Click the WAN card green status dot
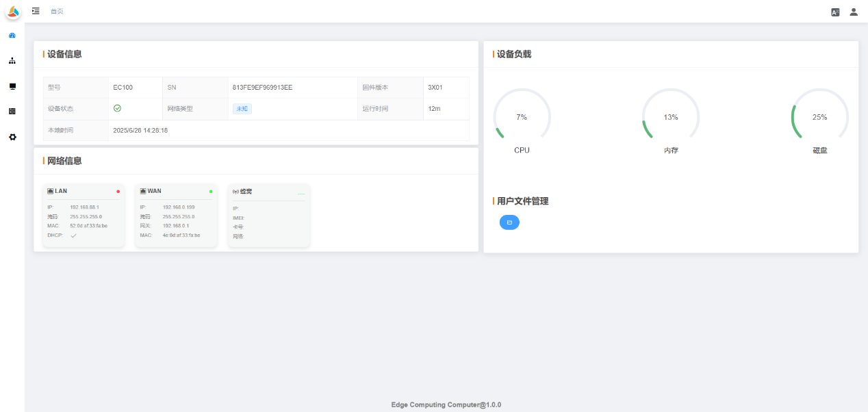 pyautogui.click(x=211, y=192)
